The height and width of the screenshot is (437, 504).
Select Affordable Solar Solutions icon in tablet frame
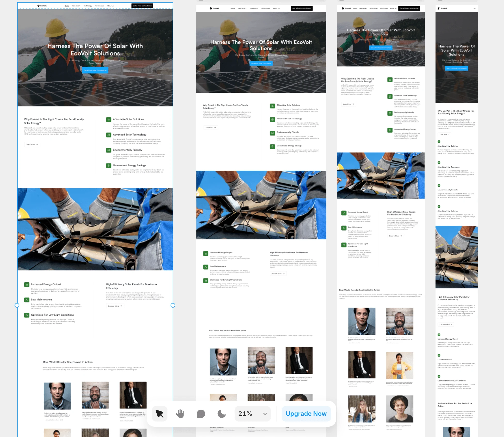390,80
